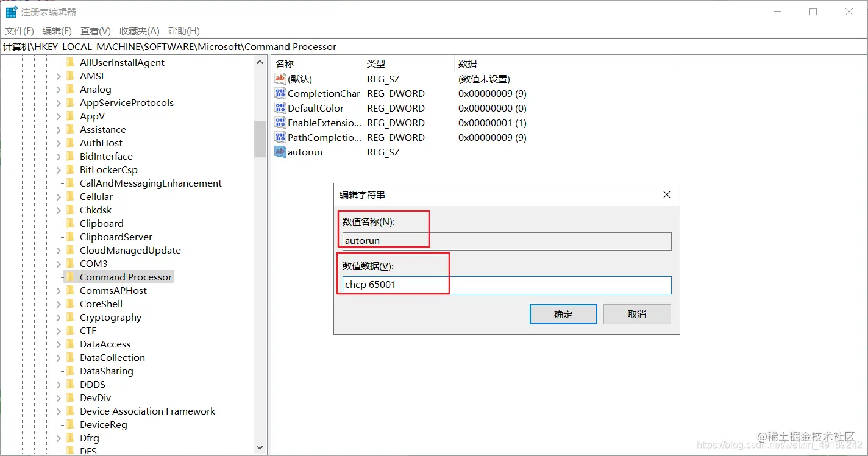Click the tree scrollbar down arrow
The height and width of the screenshot is (456, 868).
click(260, 447)
